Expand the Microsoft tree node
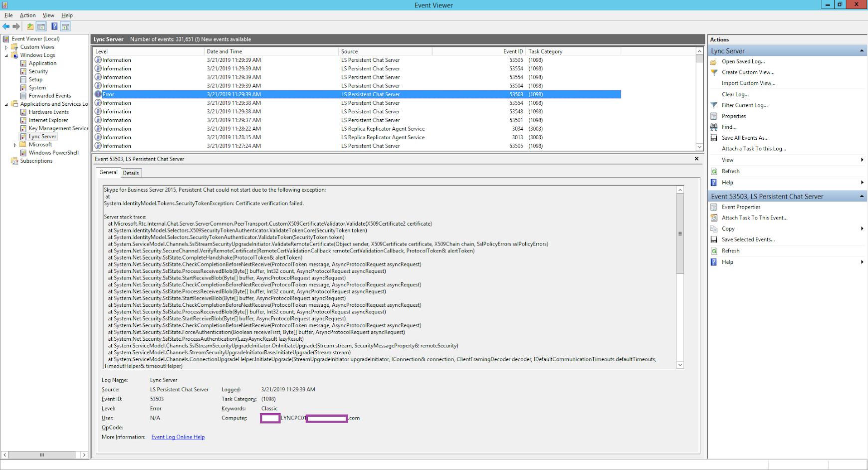Viewport: 868px width, 470px height. pyautogui.click(x=15, y=145)
